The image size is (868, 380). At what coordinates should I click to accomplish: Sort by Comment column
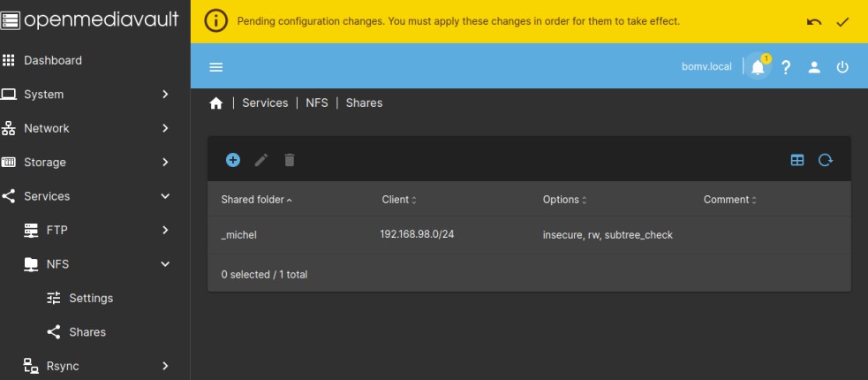tap(729, 200)
